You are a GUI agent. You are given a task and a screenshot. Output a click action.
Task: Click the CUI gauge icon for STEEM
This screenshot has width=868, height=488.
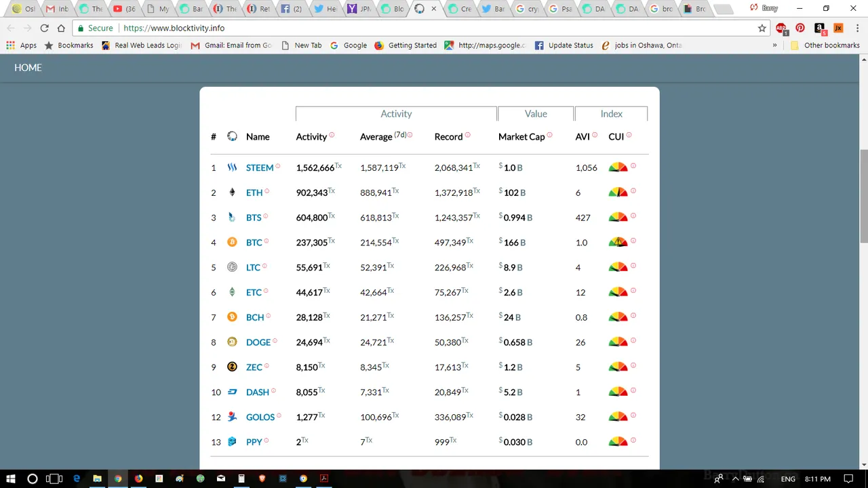(x=618, y=167)
